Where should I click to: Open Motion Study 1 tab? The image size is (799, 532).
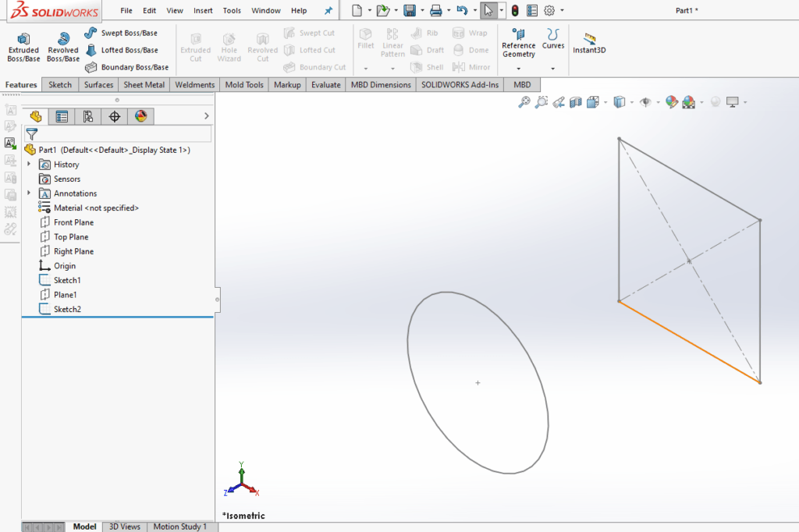pyautogui.click(x=180, y=527)
